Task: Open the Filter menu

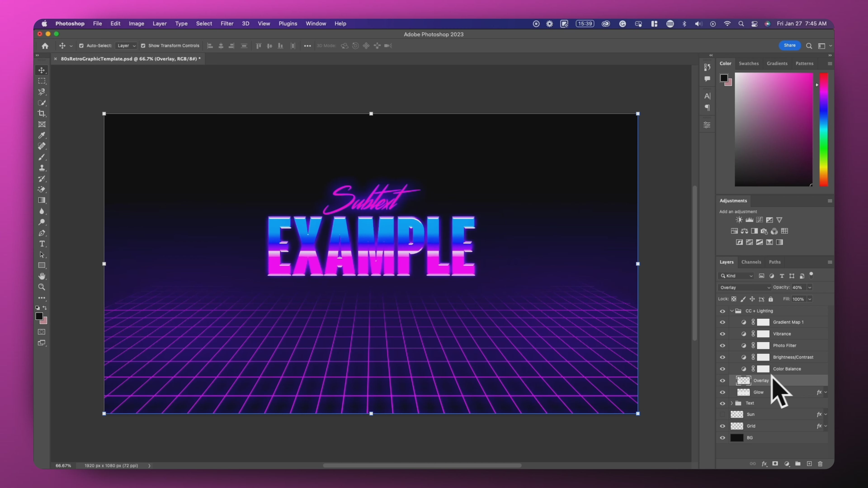Action: tap(227, 23)
